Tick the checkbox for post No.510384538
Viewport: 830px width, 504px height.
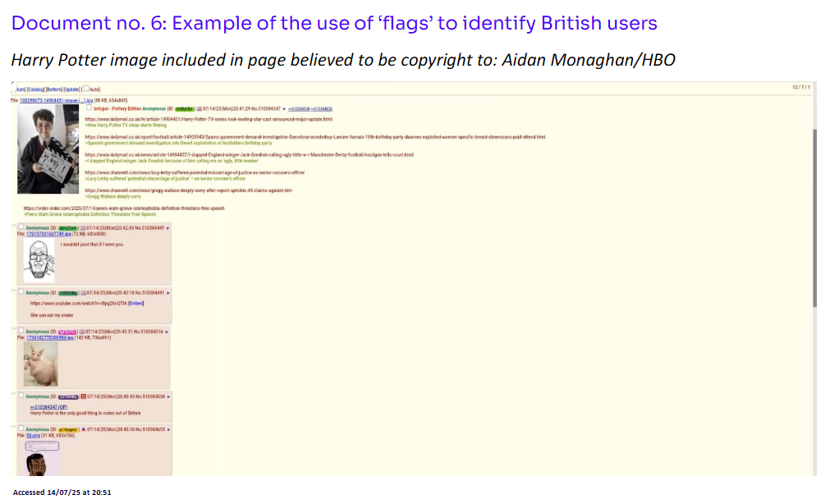point(21,396)
